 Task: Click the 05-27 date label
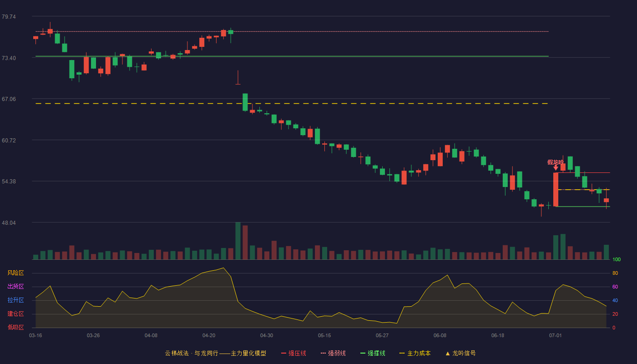pos(382,335)
